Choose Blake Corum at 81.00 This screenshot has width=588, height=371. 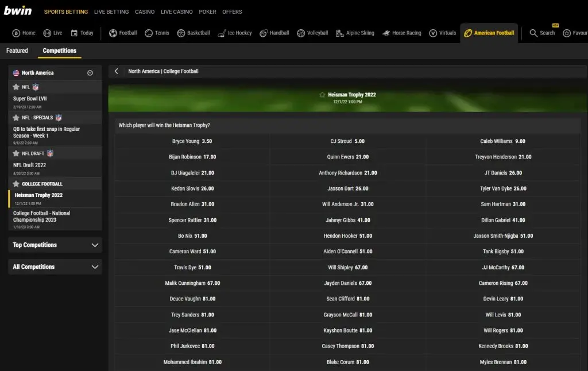[347, 362]
